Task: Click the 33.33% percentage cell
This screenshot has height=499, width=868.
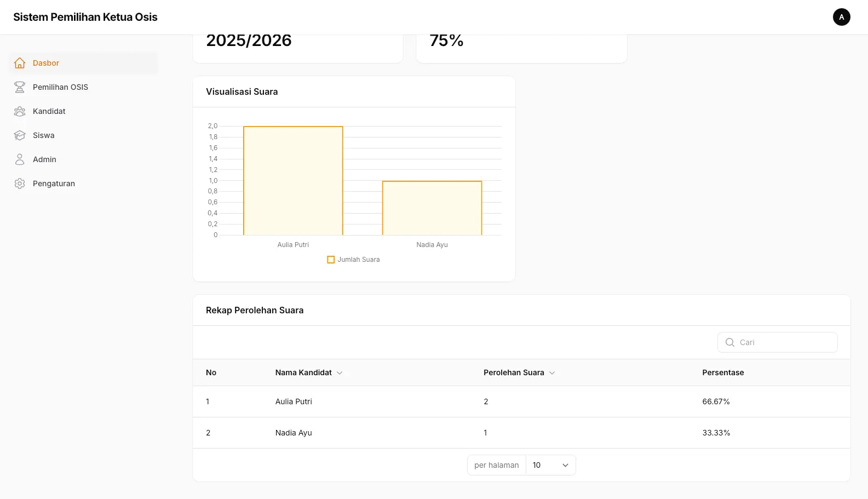Action: [x=716, y=433]
